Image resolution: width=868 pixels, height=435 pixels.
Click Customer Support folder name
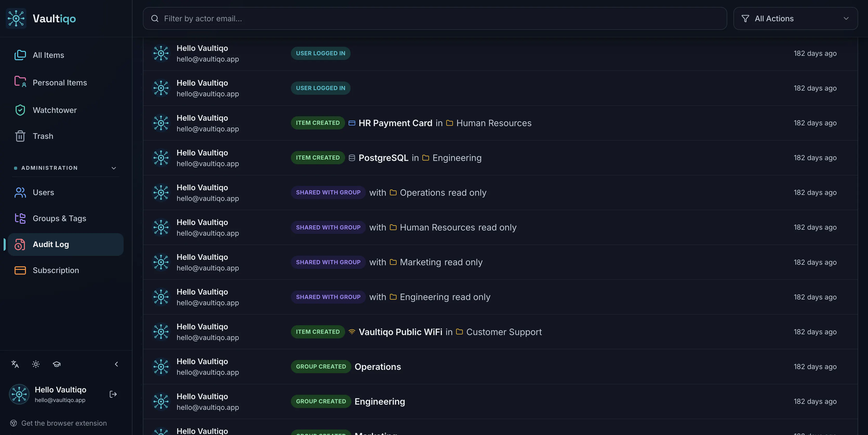coord(504,332)
